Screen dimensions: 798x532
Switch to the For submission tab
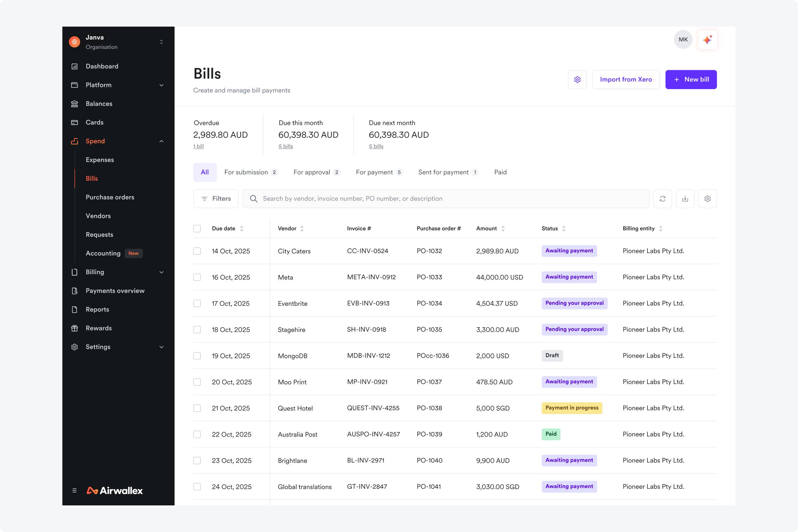(x=251, y=172)
